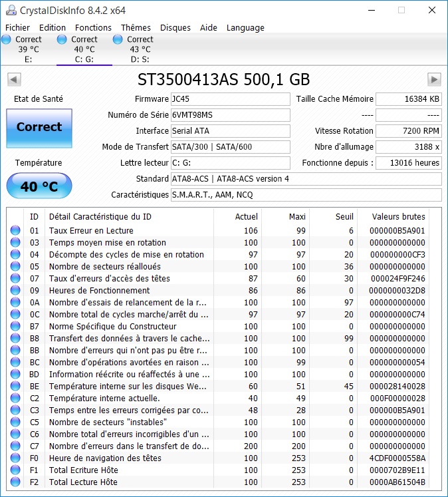Click the Interface field Serial ATA
448x497 pixels.
pyautogui.click(x=231, y=131)
